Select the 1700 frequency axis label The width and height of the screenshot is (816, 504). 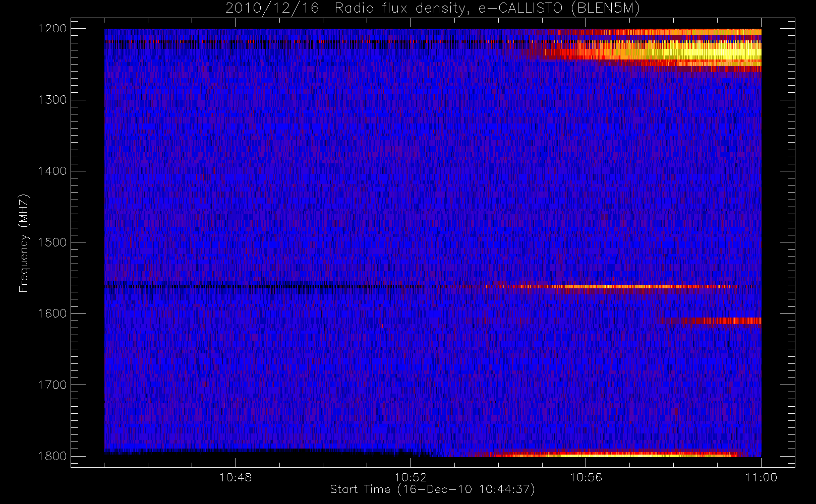click(52, 385)
